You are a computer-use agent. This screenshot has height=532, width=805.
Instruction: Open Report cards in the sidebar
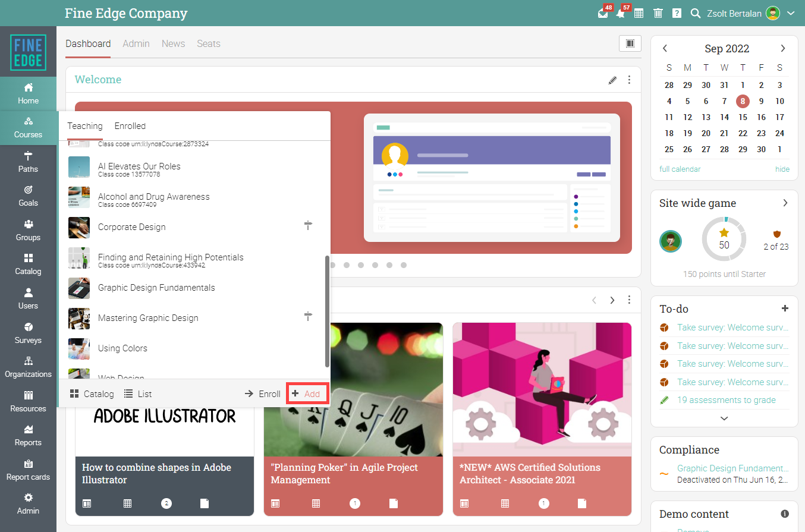(x=28, y=470)
